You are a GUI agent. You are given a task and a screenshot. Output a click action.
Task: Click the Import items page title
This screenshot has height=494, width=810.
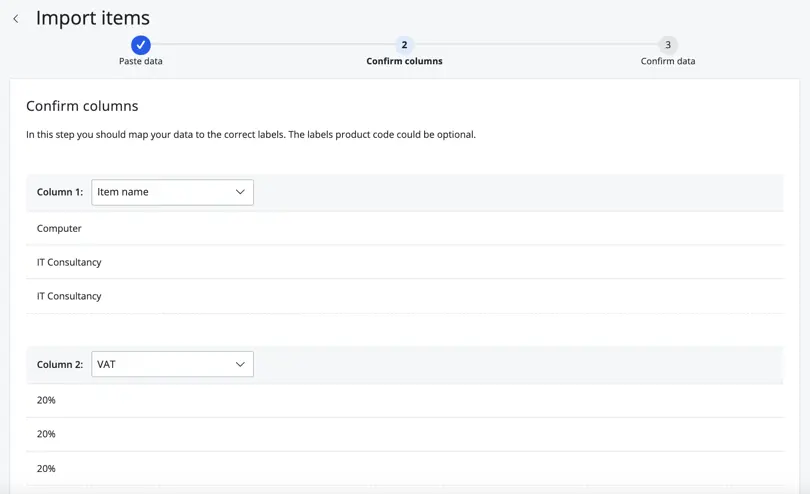coord(92,18)
